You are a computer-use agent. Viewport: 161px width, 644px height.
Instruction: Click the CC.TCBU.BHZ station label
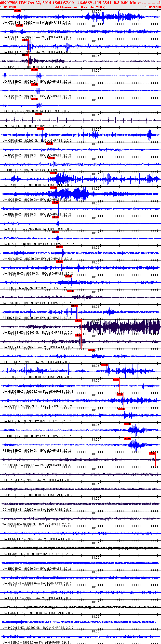[x=38, y=495]
